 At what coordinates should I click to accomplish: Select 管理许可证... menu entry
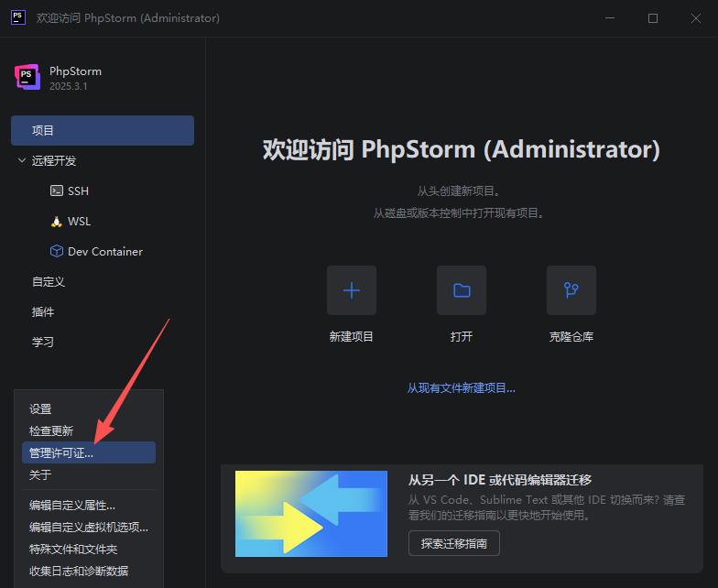click(x=89, y=452)
